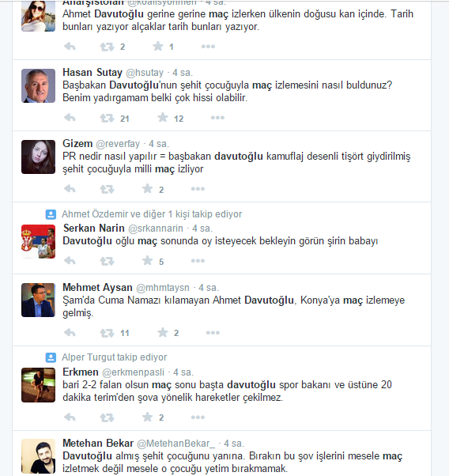Open more options on Gizem's tweet
The width and height of the screenshot is (449, 476).
tap(198, 189)
